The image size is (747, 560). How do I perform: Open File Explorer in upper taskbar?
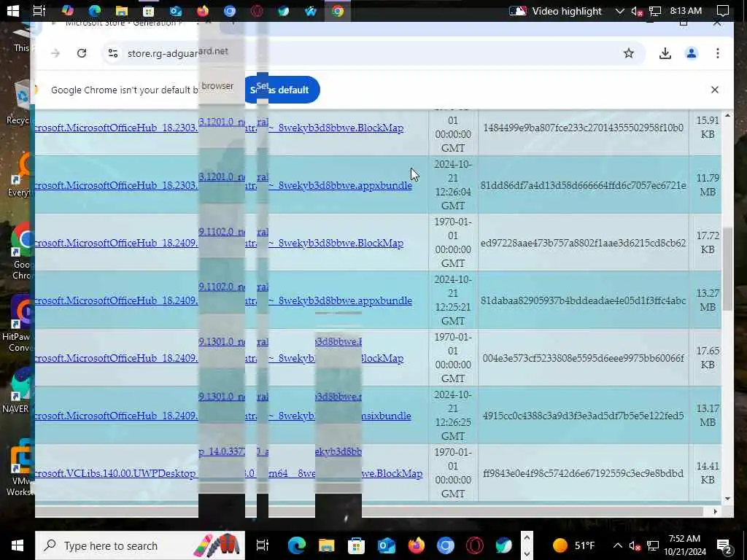click(x=122, y=10)
